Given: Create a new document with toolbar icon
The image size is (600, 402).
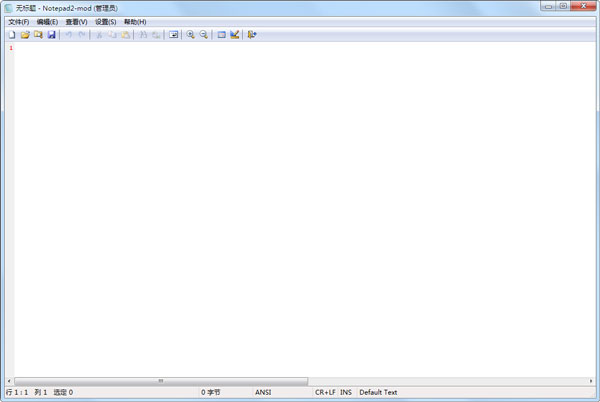Looking at the screenshot, I should 12,35.
